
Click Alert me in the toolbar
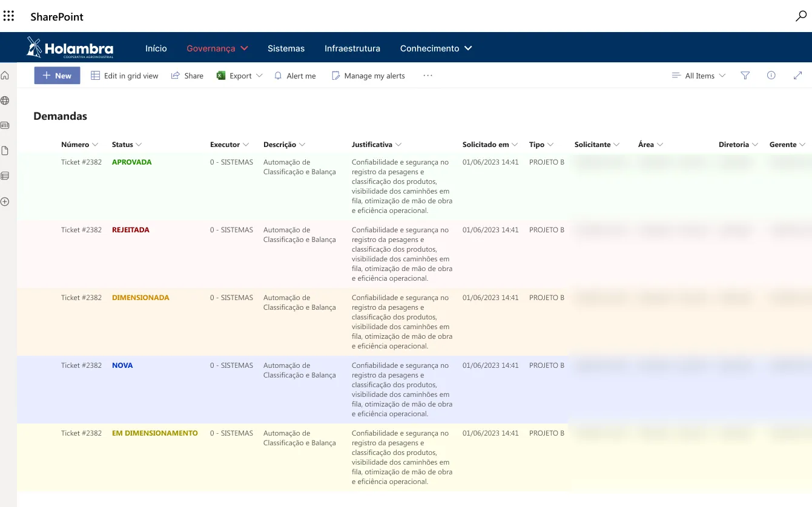tap(295, 76)
